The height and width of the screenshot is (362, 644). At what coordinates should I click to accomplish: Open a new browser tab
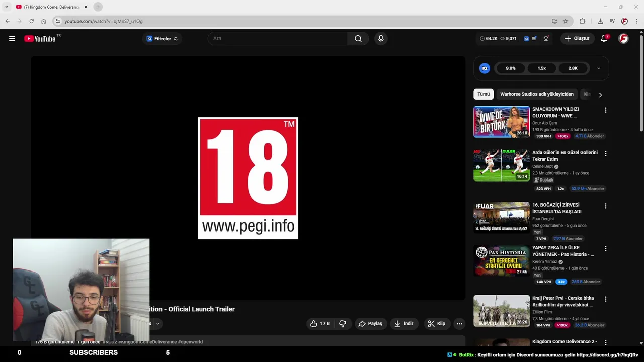pyautogui.click(x=98, y=7)
